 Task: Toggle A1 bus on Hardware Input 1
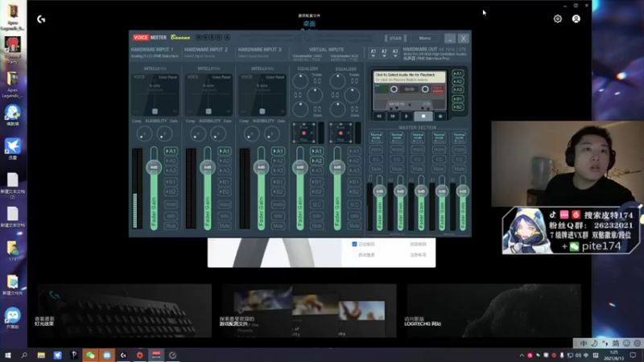point(171,151)
